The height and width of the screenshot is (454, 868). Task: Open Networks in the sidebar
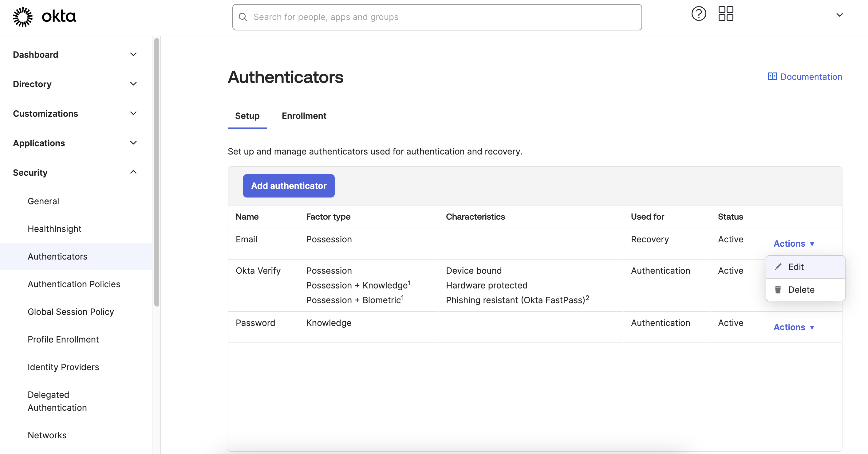pyautogui.click(x=47, y=435)
